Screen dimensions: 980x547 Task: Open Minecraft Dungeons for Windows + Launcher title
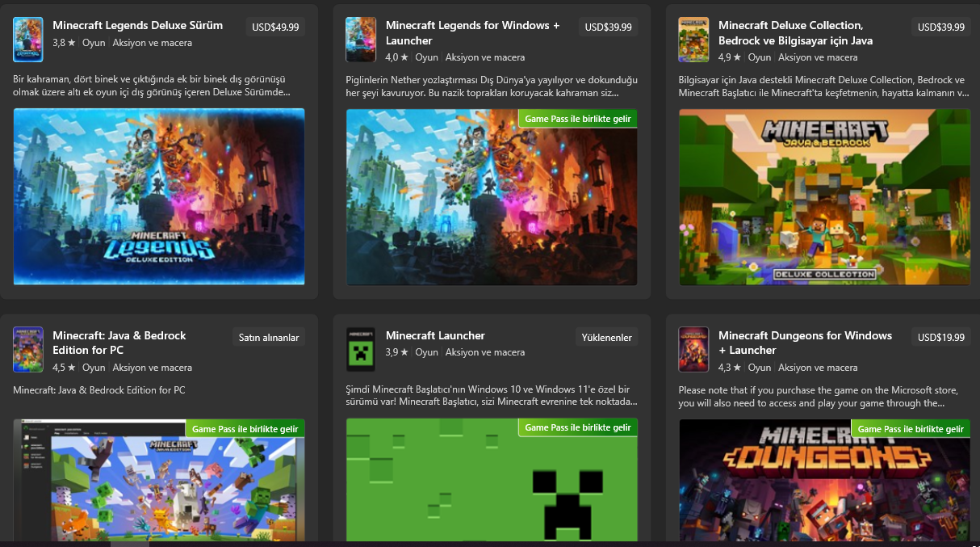click(805, 343)
